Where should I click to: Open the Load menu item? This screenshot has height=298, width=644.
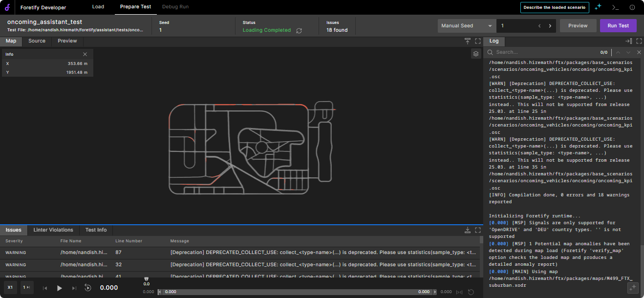(x=98, y=7)
